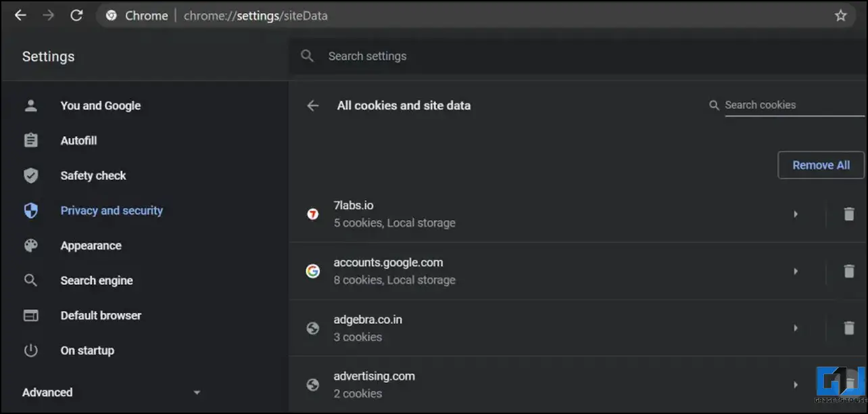This screenshot has width=868, height=414.
Task: Select the accounts.google.com site name
Action: click(388, 262)
